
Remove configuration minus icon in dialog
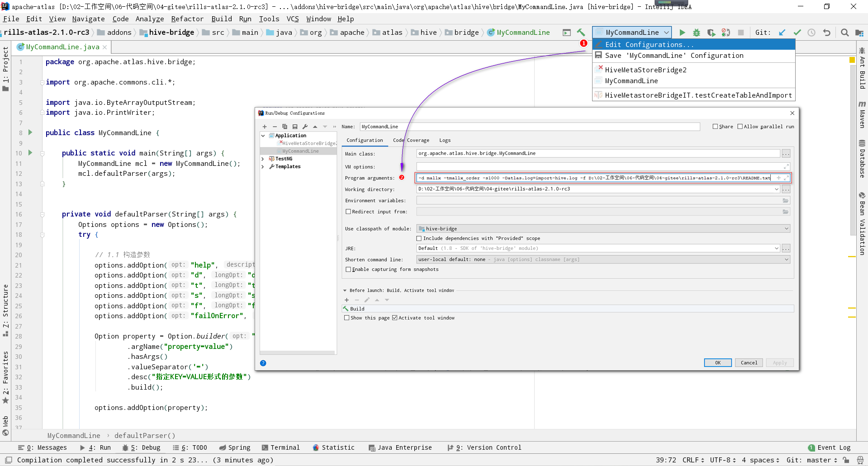click(x=275, y=127)
